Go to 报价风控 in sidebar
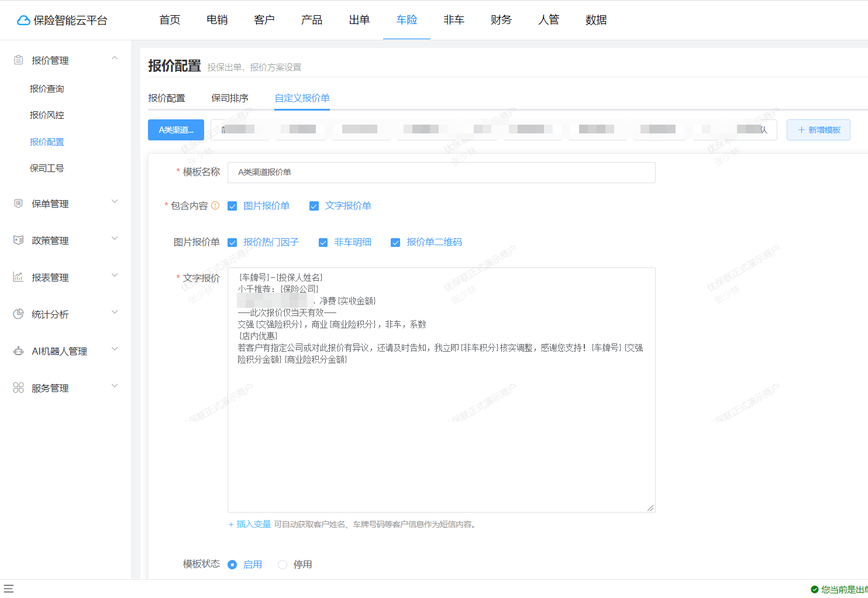The height and width of the screenshot is (598, 868). [x=47, y=115]
